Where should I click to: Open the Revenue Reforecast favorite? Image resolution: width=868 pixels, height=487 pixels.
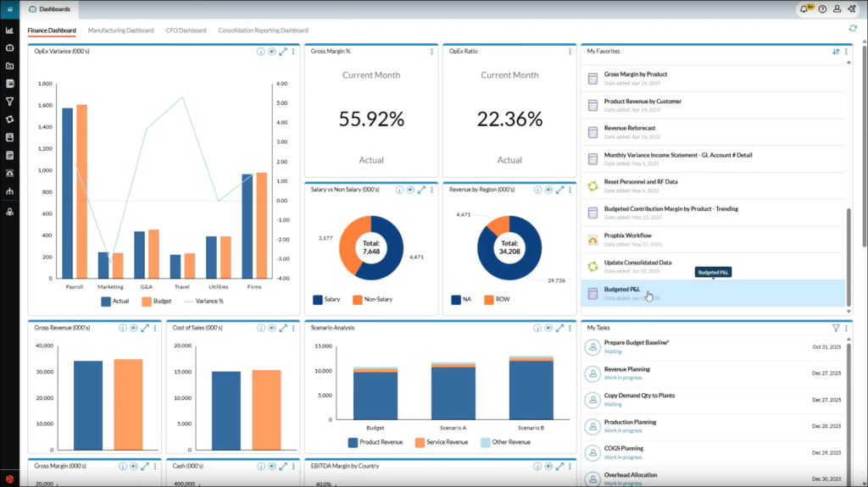pyautogui.click(x=630, y=128)
